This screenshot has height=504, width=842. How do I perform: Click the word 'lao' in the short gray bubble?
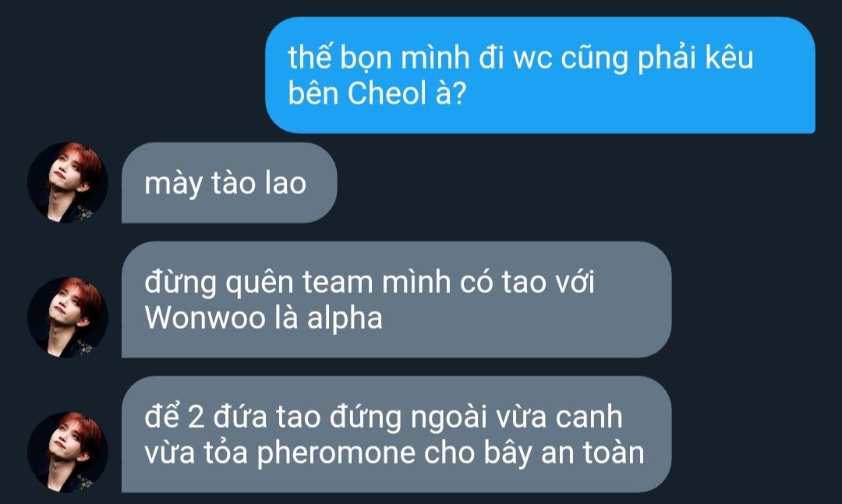coord(285,183)
